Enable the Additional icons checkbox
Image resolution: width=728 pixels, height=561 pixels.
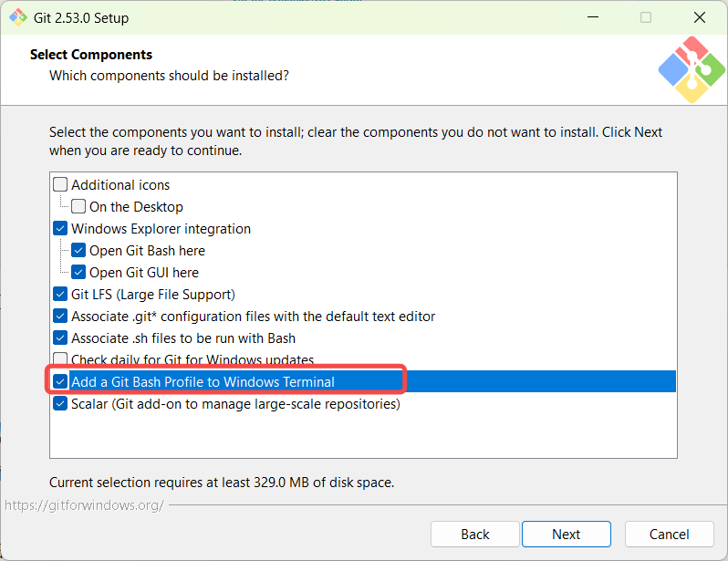click(61, 185)
